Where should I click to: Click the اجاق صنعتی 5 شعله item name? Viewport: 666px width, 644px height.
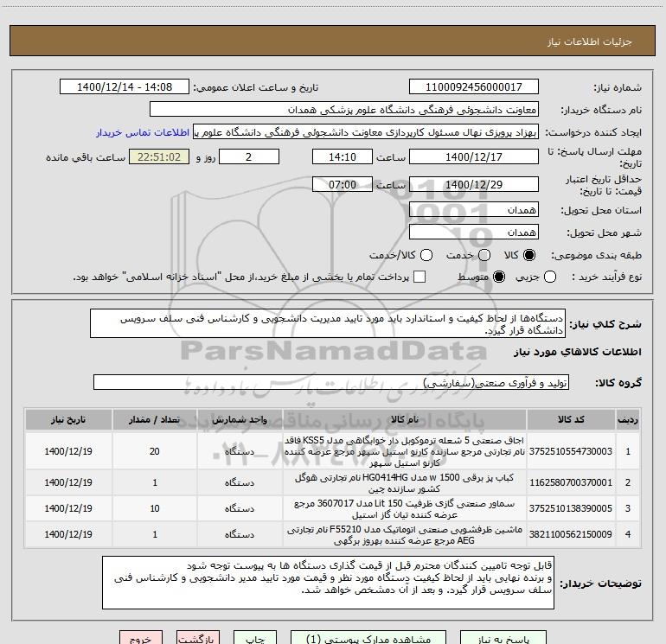[x=405, y=451]
